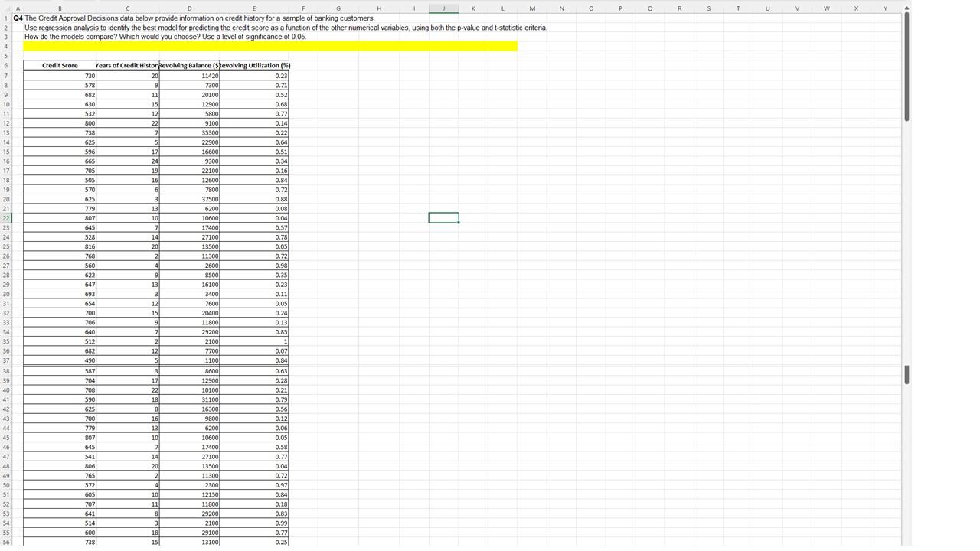980x551 pixels.
Task: Click the Credit Score column title cell
Action: (x=60, y=65)
